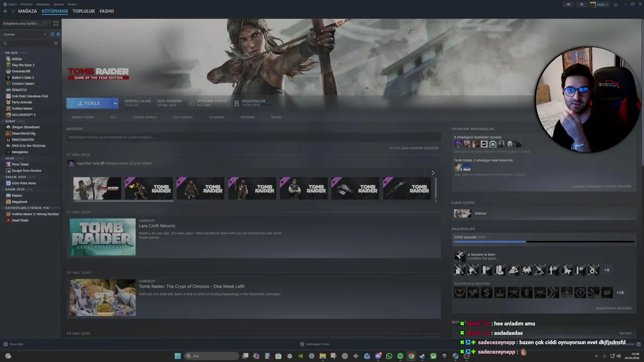Open the Rehberler link
The height and width of the screenshot is (362, 644).
[x=248, y=117]
